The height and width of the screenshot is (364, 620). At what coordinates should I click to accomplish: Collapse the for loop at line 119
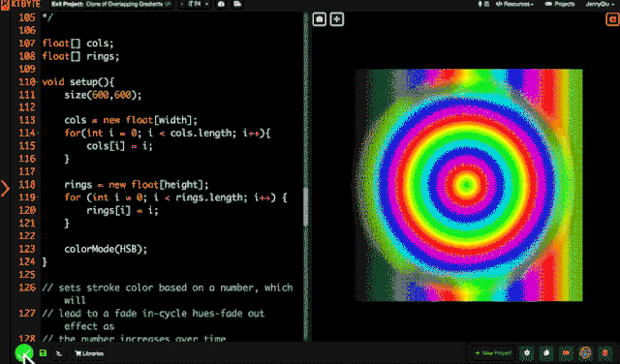click(39, 197)
